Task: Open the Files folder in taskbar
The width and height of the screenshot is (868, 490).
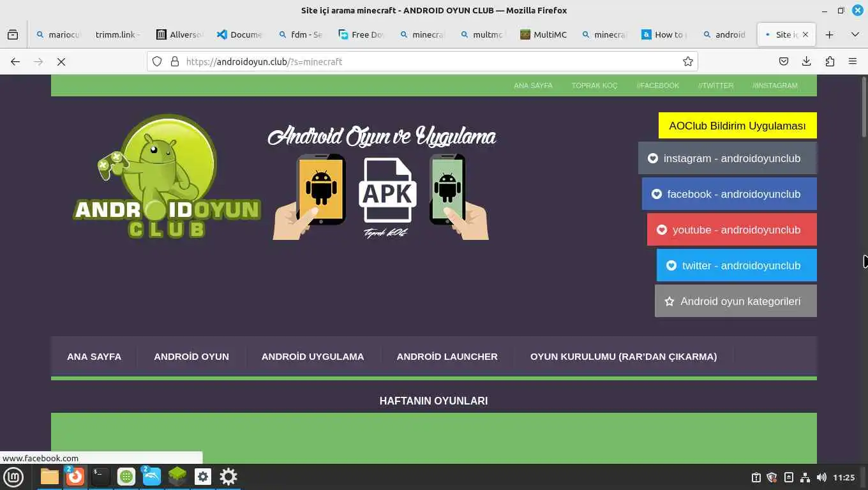Action: point(49,477)
